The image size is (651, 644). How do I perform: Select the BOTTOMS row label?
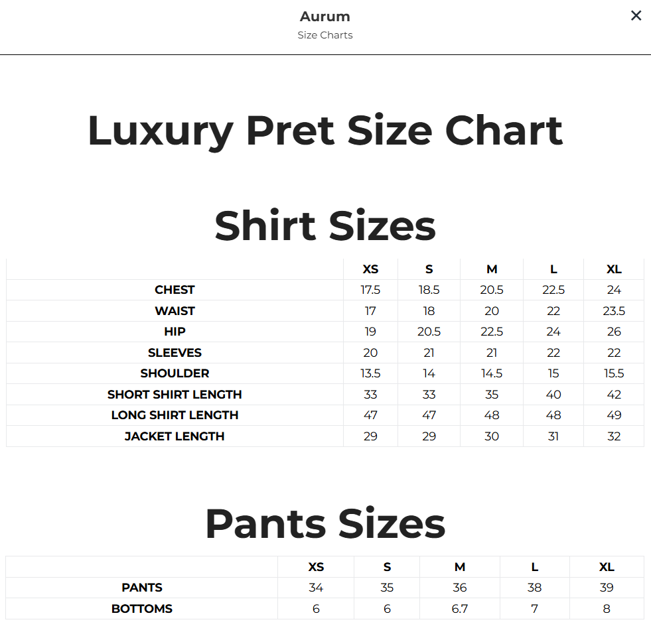click(x=142, y=609)
